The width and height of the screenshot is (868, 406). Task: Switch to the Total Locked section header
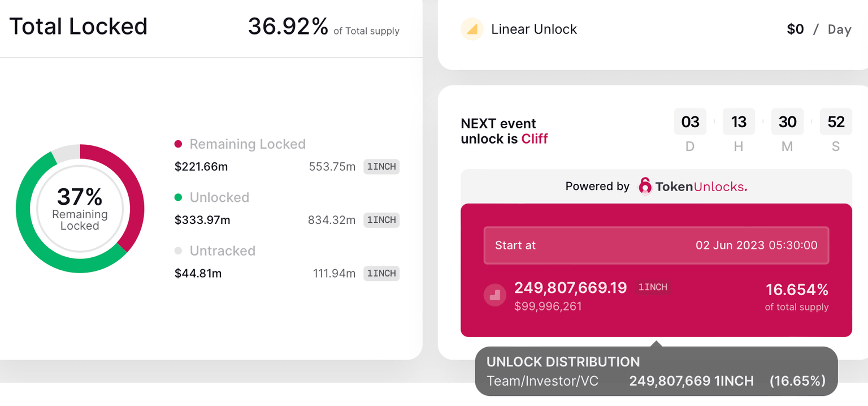[78, 26]
